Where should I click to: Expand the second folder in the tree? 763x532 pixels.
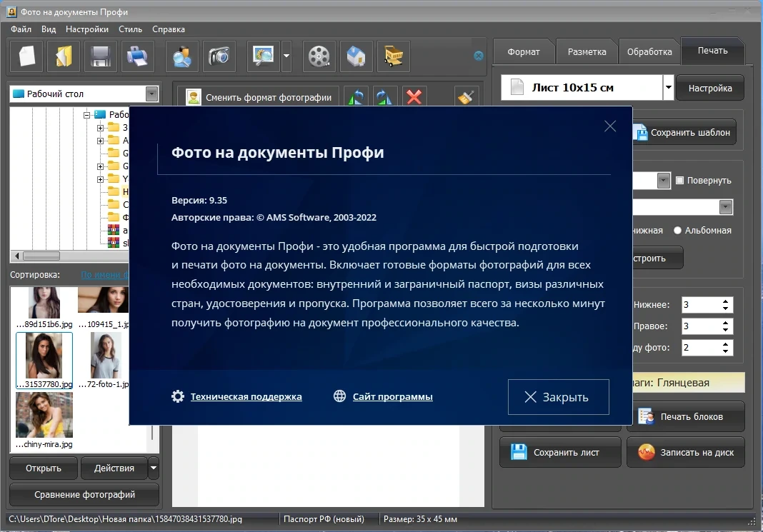pos(100,141)
